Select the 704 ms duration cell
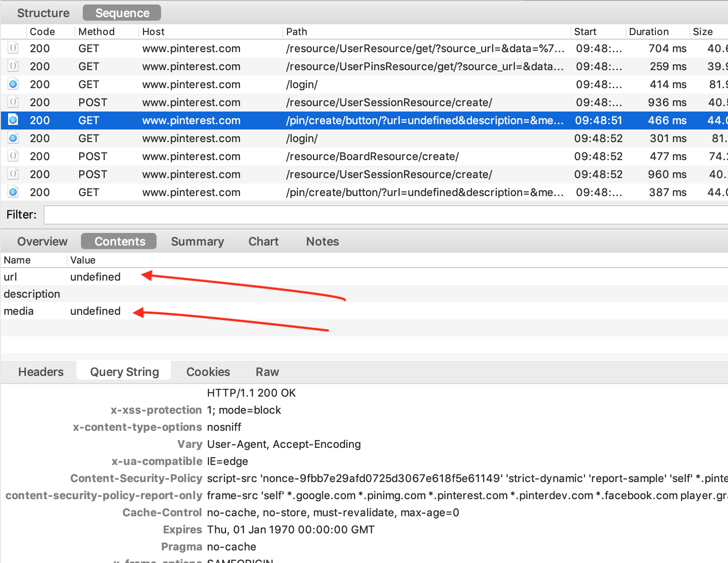The height and width of the screenshot is (563, 728). pyautogui.click(x=667, y=48)
